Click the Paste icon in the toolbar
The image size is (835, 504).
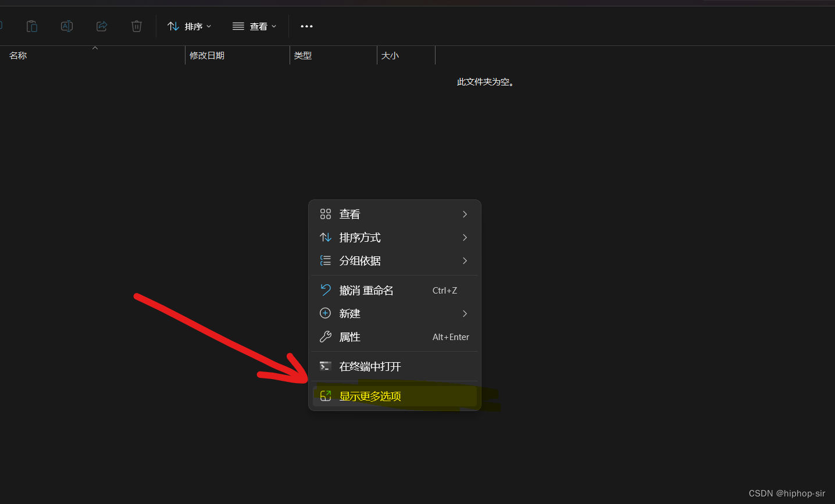click(32, 26)
